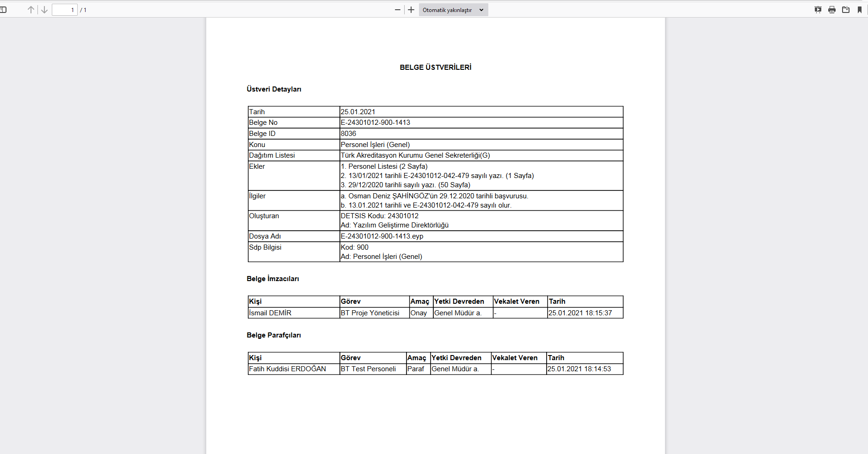Go to the next page arrow

(x=44, y=10)
